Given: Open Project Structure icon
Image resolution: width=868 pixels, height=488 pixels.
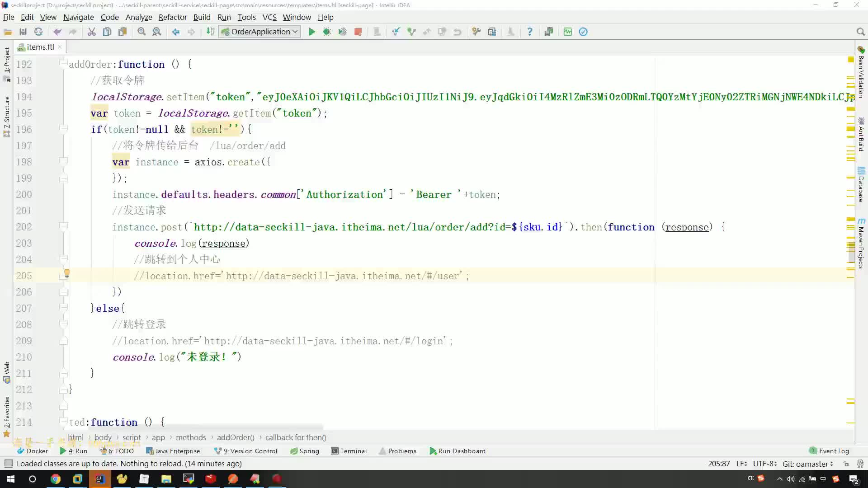Looking at the screenshot, I should pyautogui.click(x=492, y=32).
